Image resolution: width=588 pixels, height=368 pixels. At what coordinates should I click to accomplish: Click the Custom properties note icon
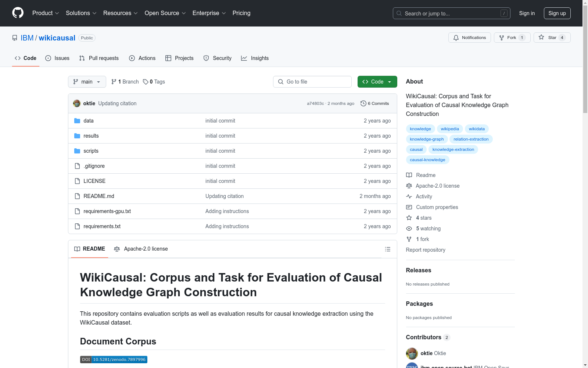click(409, 207)
